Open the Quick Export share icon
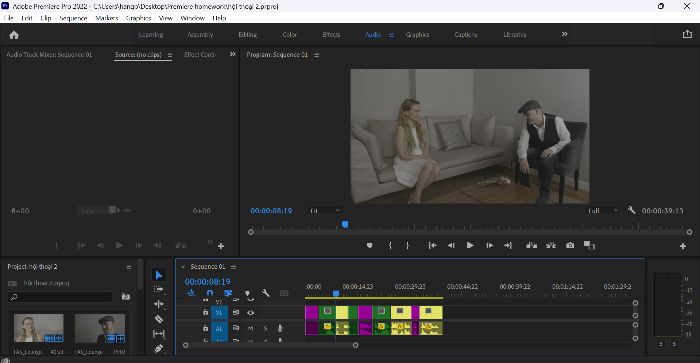The width and height of the screenshot is (700, 363). coord(687,34)
